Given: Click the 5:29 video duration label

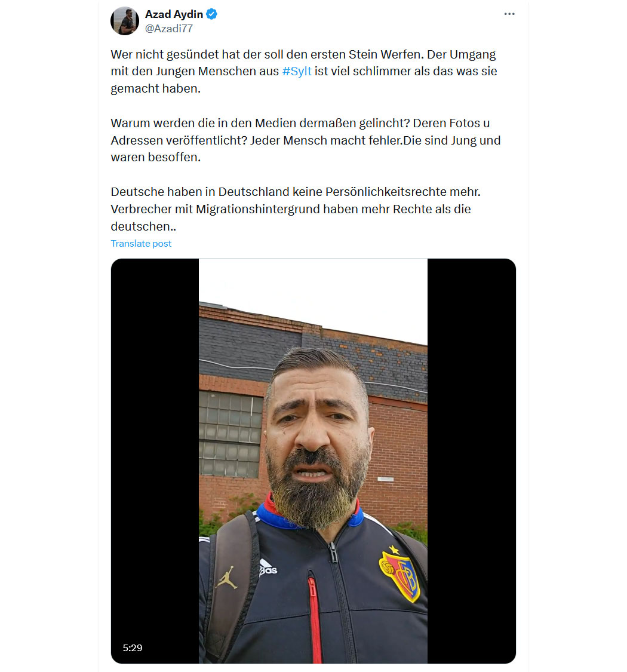Looking at the screenshot, I should [133, 648].
